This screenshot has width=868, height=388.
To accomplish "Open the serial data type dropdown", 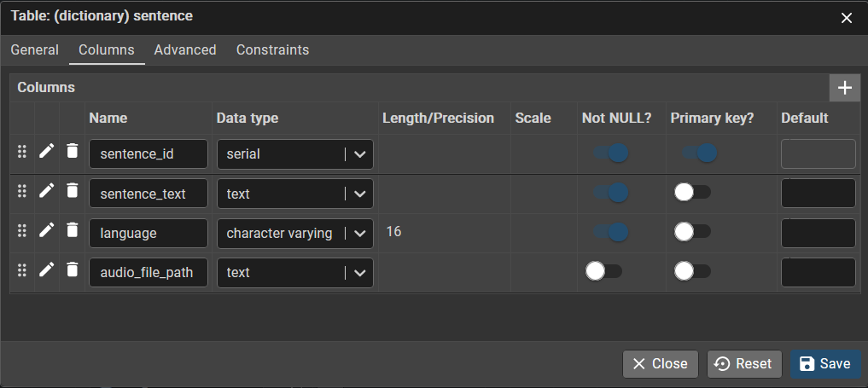I will click(295, 154).
